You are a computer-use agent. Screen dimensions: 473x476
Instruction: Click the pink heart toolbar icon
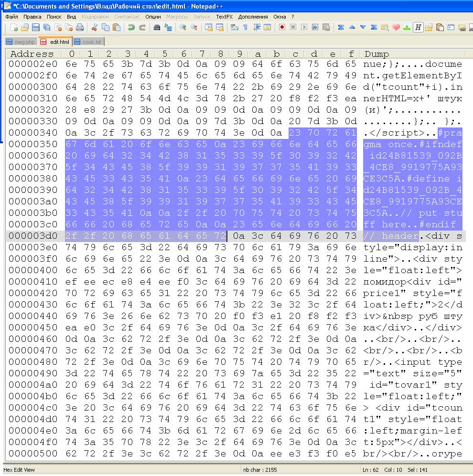pyautogui.click(x=396, y=27)
